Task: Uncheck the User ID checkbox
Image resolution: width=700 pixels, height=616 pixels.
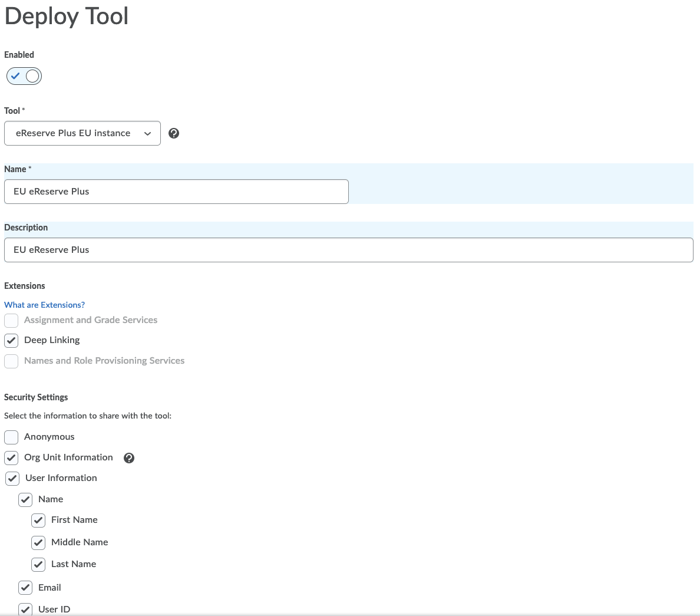Action: (25, 609)
